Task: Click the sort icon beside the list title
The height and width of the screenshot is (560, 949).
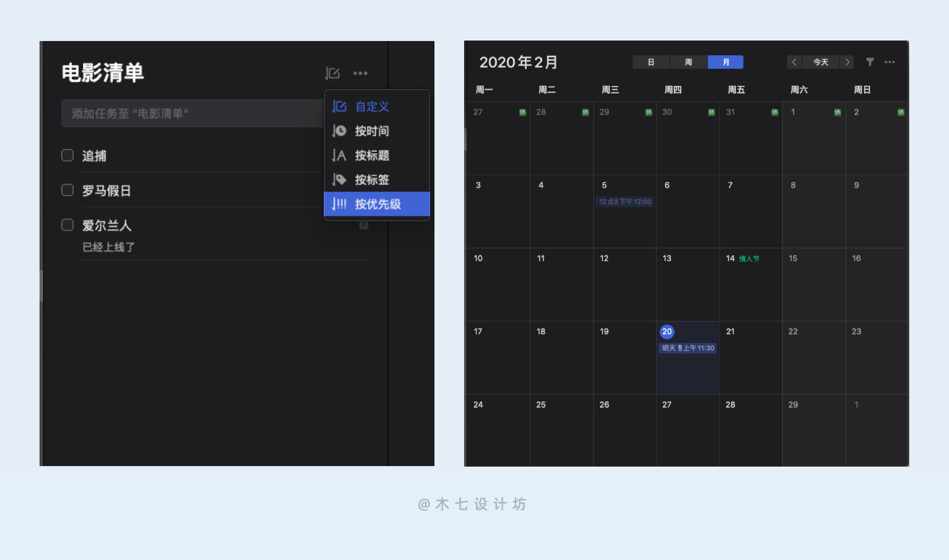Action: coord(332,73)
